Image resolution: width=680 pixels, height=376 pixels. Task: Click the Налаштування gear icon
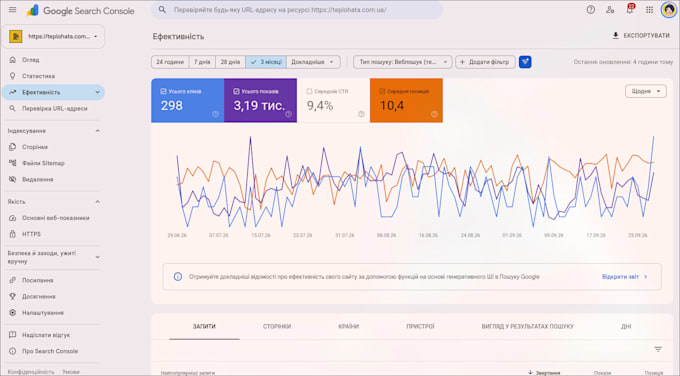pyautogui.click(x=13, y=313)
